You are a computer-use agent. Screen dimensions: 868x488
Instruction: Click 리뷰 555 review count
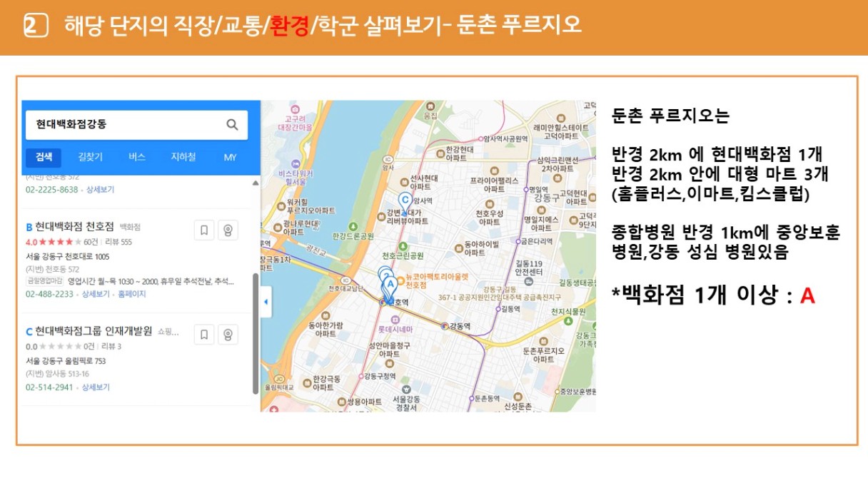click(118, 242)
